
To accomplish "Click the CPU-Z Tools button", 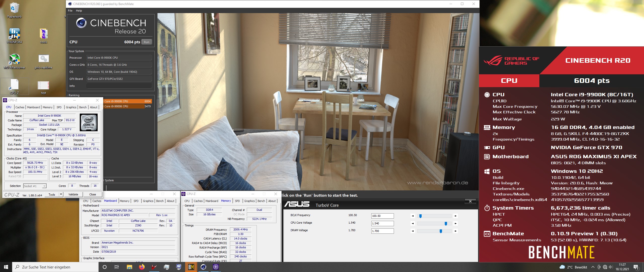I will (52, 194).
